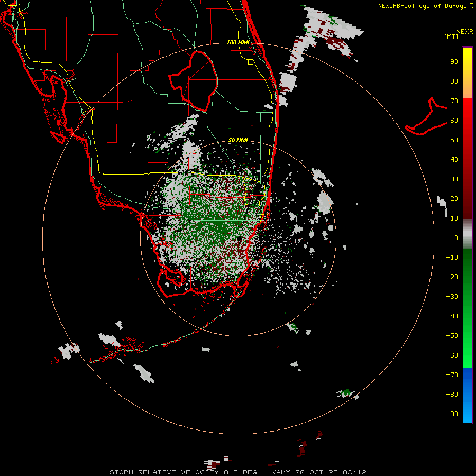Click the gray zero-velocity segment of color bar

467,234
